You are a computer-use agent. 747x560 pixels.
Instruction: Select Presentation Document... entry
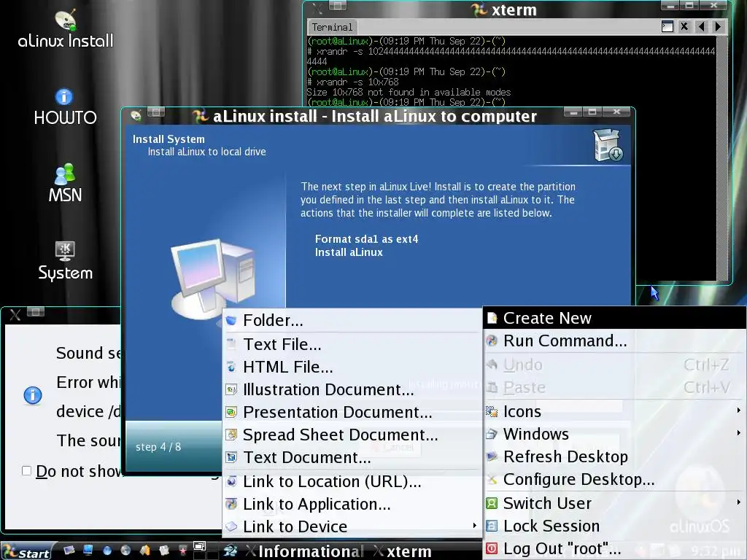352,412
